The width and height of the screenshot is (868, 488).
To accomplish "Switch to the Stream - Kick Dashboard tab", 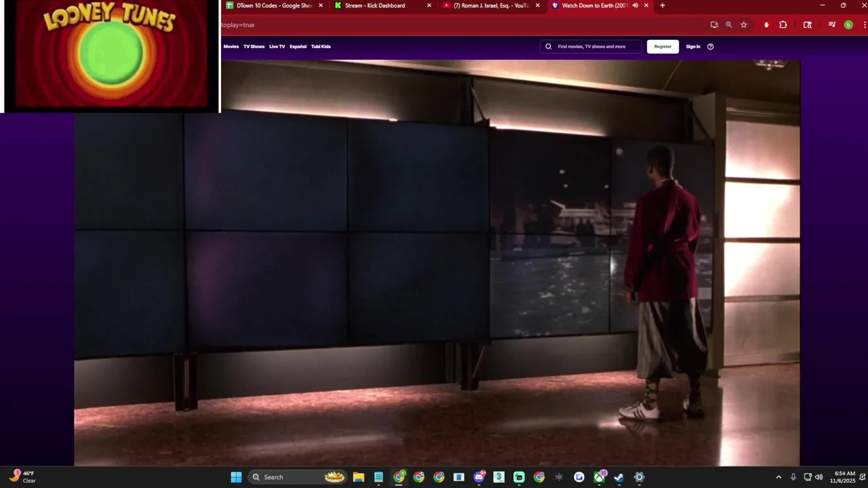I will (383, 5).
